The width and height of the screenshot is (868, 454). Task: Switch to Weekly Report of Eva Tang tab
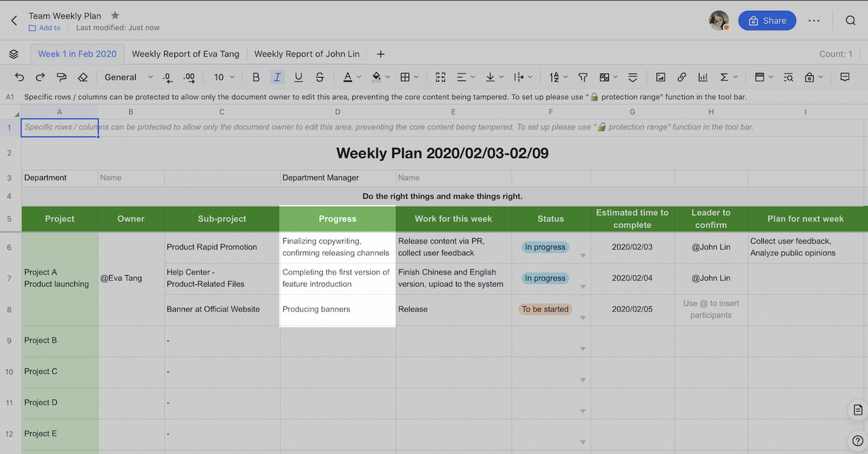[x=185, y=54]
